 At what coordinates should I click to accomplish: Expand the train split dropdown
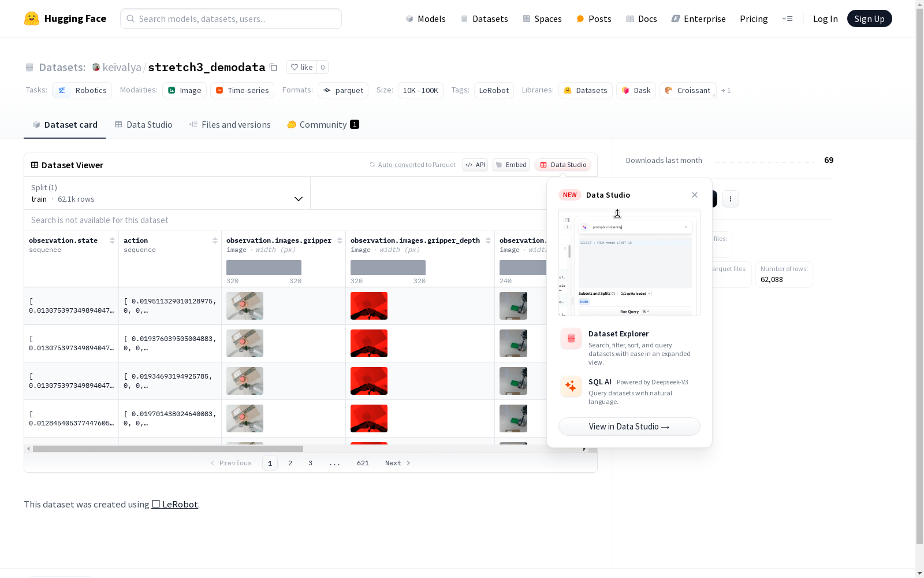(167, 193)
